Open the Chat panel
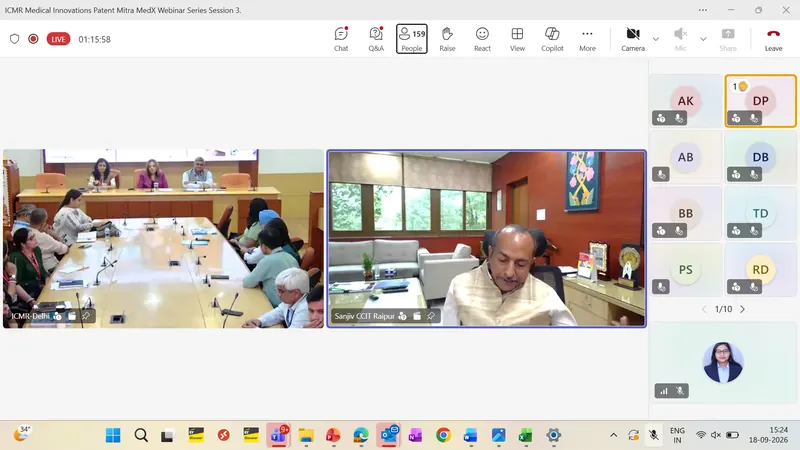The height and width of the screenshot is (450, 800). [341, 39]
